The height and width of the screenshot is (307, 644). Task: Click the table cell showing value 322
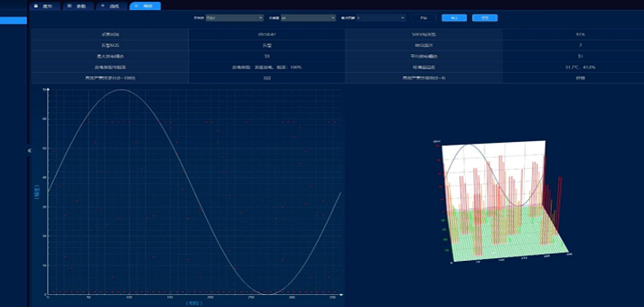267,78
